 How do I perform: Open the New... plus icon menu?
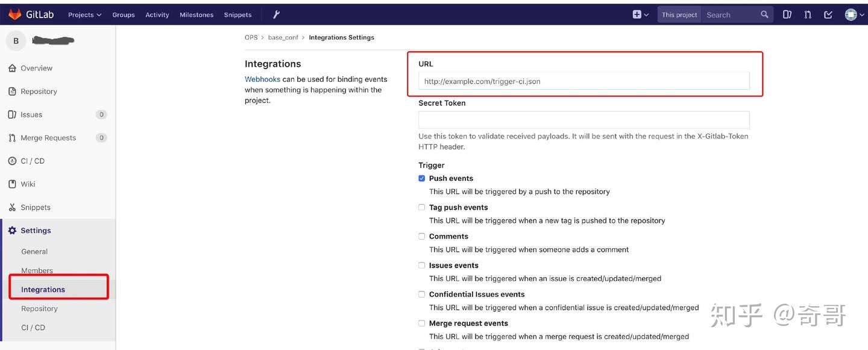(636, 14)
